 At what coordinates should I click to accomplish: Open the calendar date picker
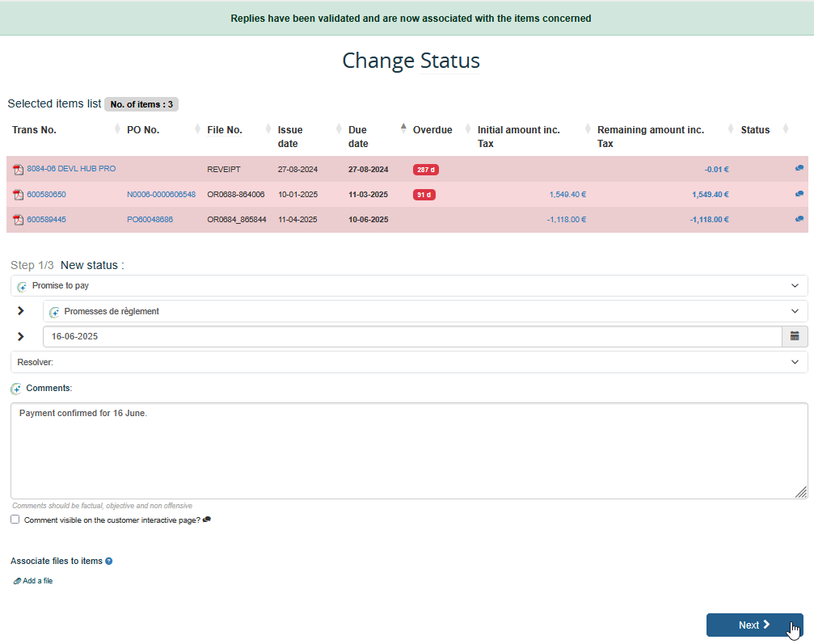pyautogui.click(x=795, y=336)
